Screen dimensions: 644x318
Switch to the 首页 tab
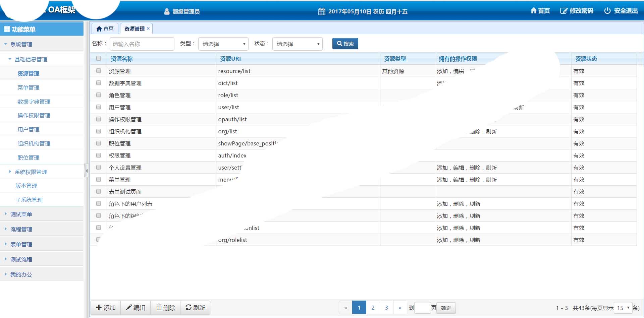[105, 28]
